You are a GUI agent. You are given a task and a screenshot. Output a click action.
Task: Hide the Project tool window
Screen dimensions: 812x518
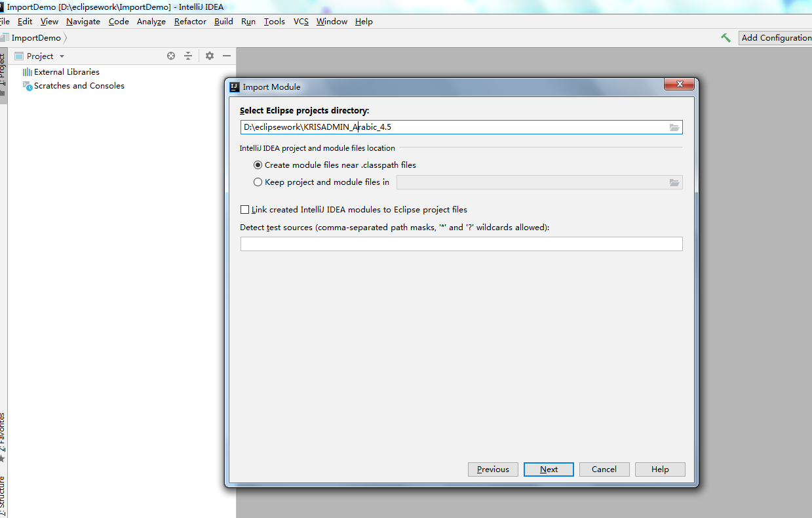pos(227,56)
